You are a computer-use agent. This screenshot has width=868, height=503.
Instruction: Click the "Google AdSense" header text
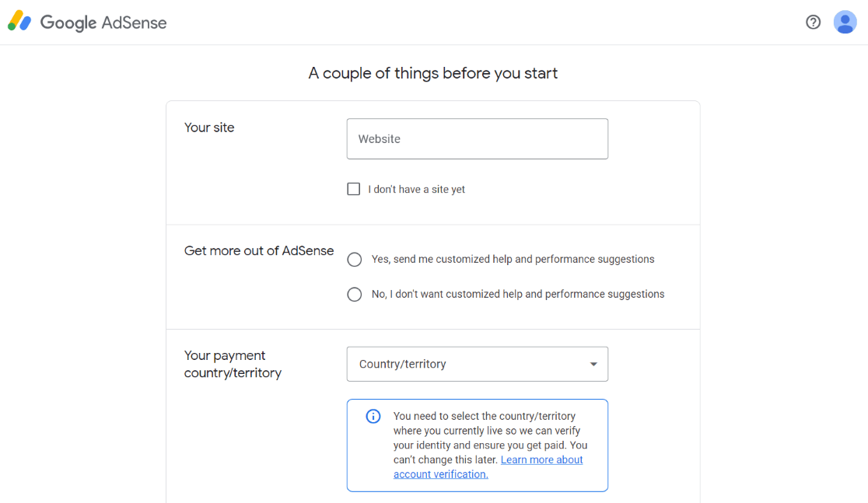104,23
